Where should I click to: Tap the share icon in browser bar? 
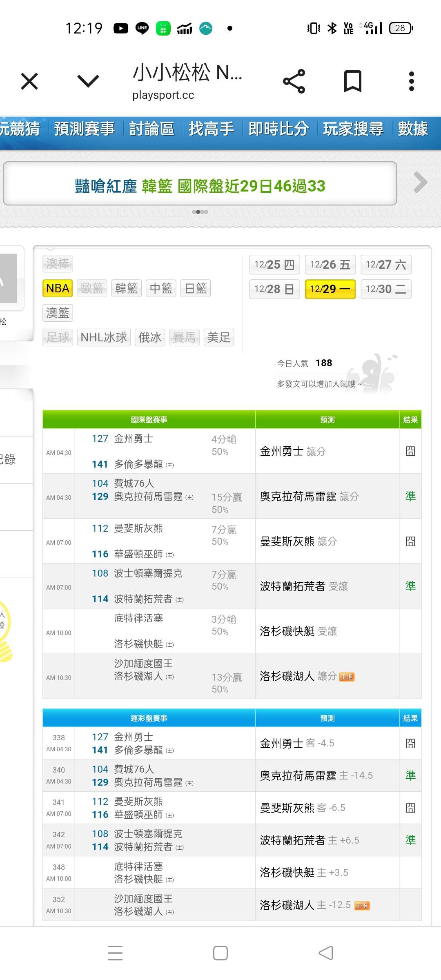(294, 81)
